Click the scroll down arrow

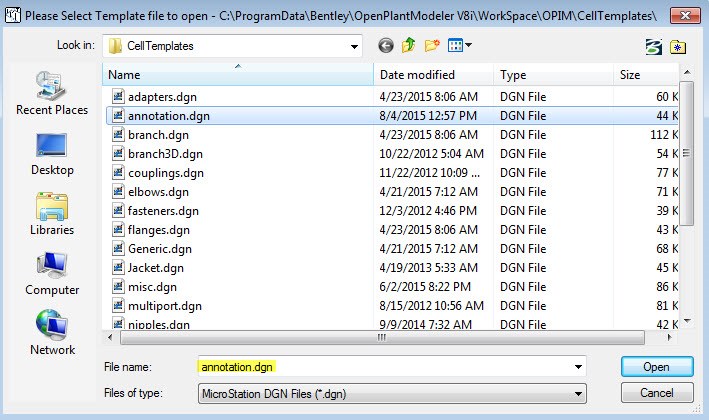pos(687,321)
